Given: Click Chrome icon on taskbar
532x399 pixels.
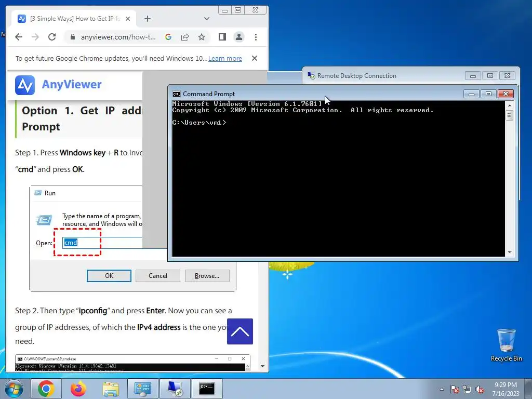Looking at the screenshot, I should point(46,389).
